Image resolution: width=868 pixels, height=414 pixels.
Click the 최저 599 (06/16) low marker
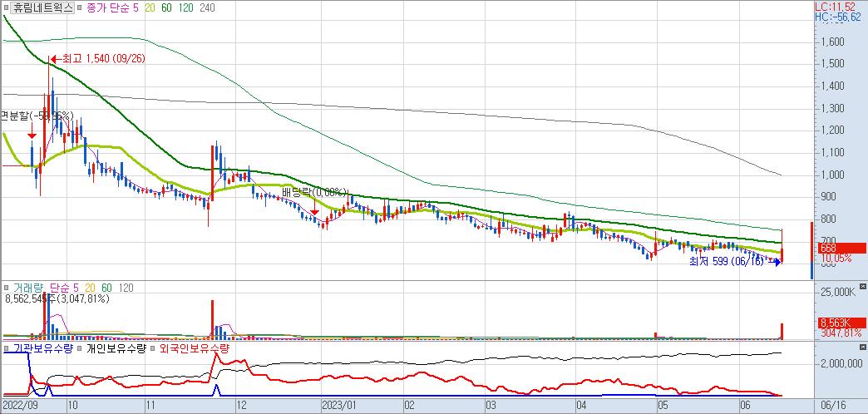coord(735,263)
